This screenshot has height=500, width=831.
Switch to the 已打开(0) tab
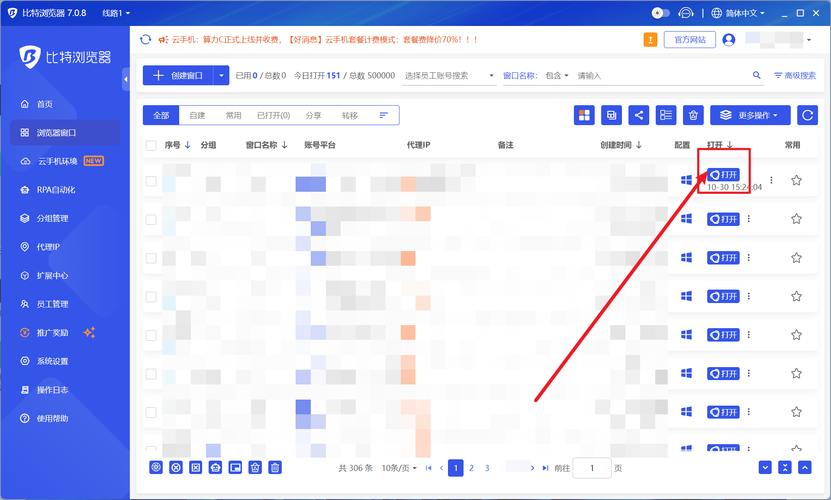coord(273,115)
